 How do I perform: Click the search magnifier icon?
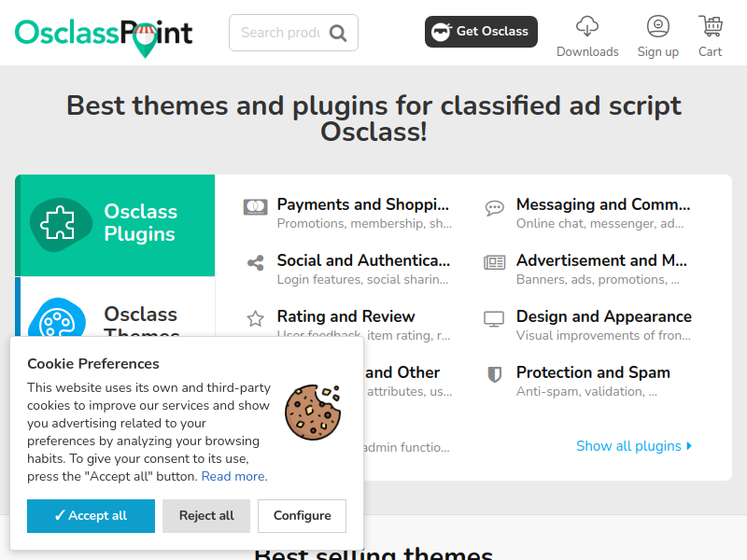(338, 33)
